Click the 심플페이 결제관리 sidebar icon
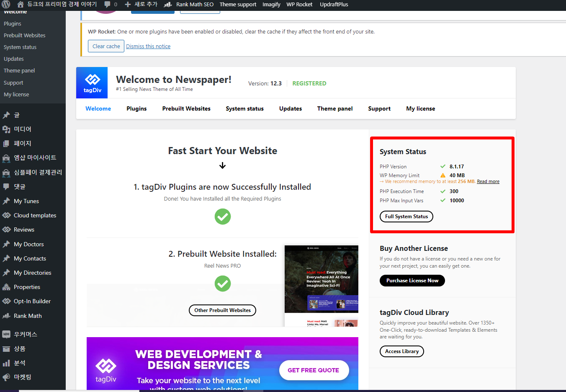 click(6, 173)
